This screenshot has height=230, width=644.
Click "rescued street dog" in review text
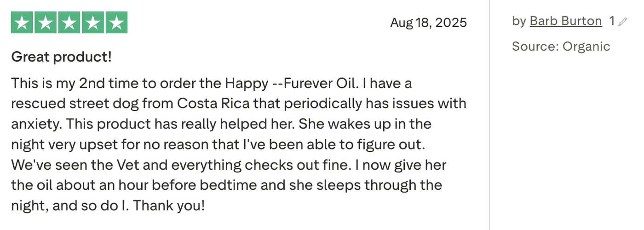[x=75, y=104]
